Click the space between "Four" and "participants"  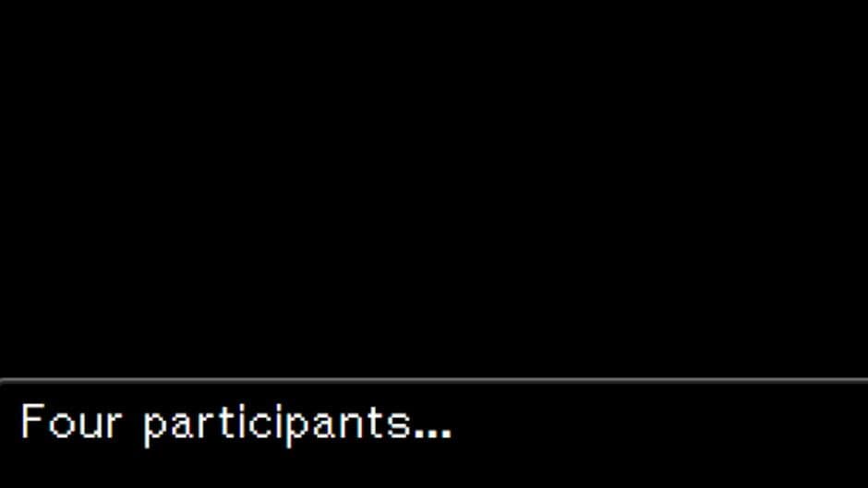(x=133, y=424)
